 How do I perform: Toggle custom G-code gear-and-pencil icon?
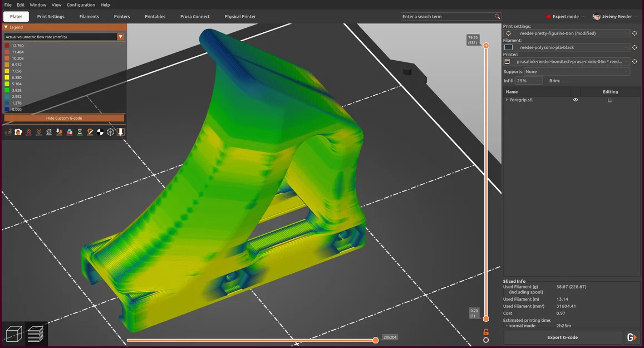point(90,132)
